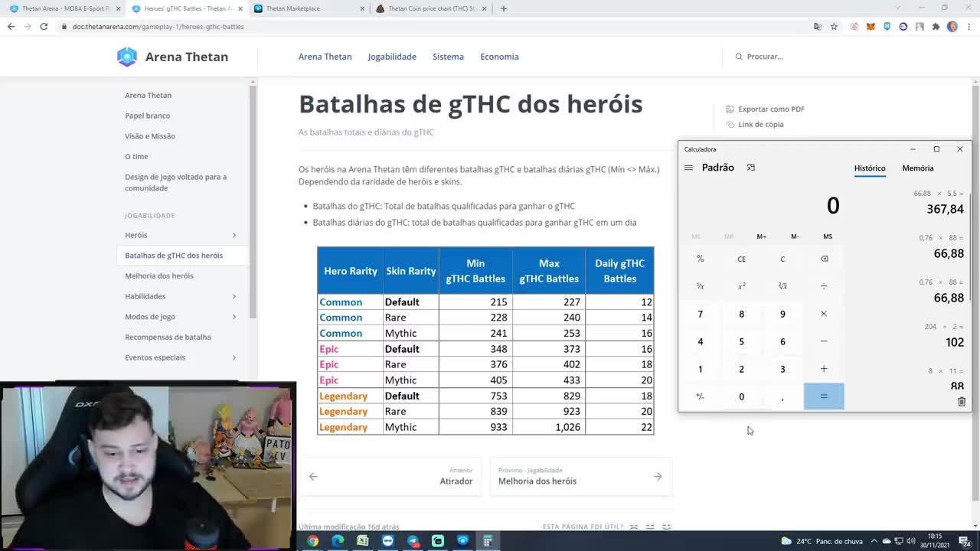Click Calculator MS memory store button

point(828,236)
